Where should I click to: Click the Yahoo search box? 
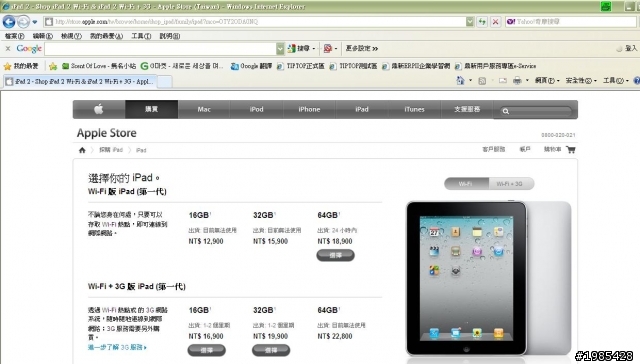tap(571, 22)
